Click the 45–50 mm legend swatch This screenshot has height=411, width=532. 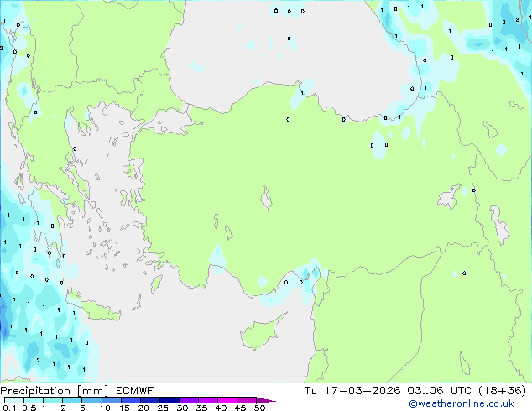[x=247, y=400]
